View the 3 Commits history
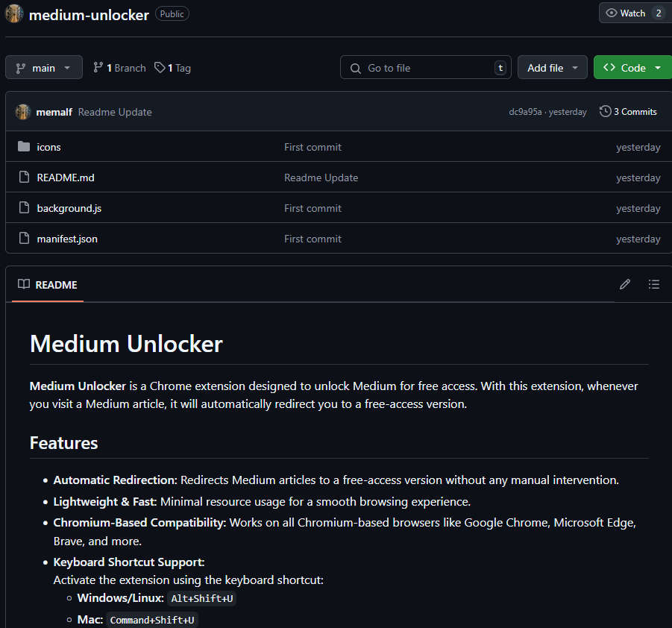The height and width of the screenshot is (628, 672). pyautogui.click(x=628, y=112)
